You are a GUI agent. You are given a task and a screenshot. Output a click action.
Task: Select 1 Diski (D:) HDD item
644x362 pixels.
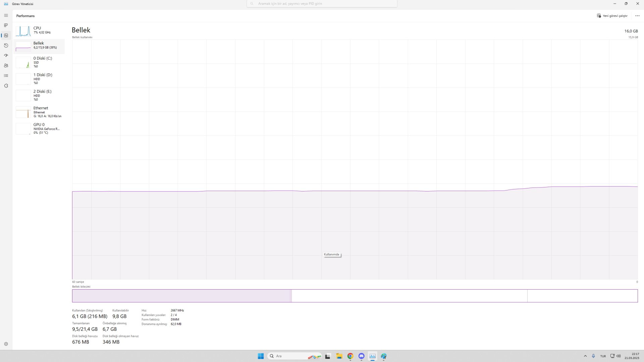click(39, 79)
